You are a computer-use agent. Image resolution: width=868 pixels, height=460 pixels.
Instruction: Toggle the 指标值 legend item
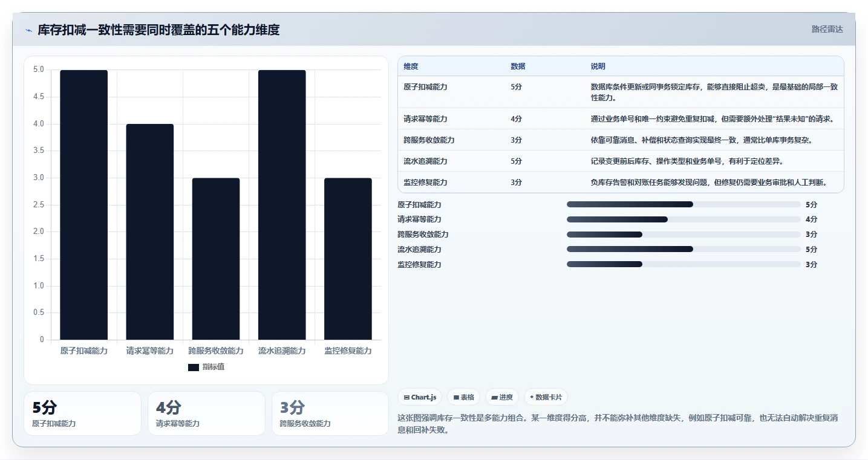[206, 367]
